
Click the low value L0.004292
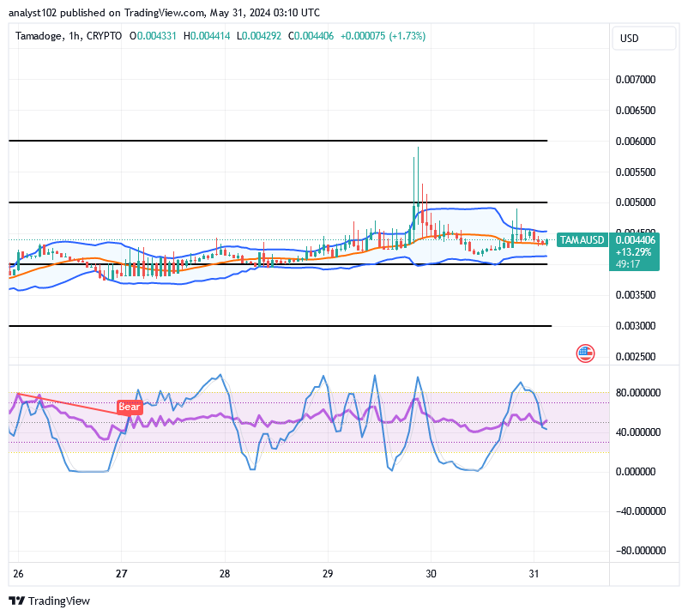point(259,36)
